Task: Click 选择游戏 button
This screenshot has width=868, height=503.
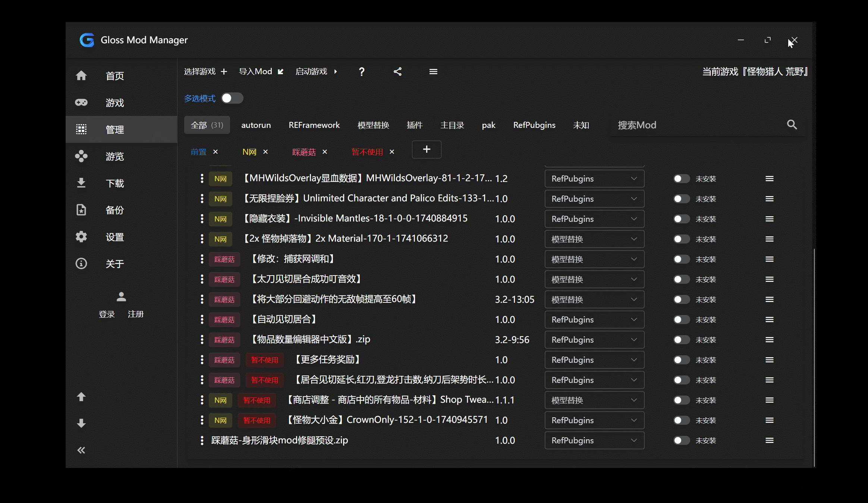Action: coord(205,72)
